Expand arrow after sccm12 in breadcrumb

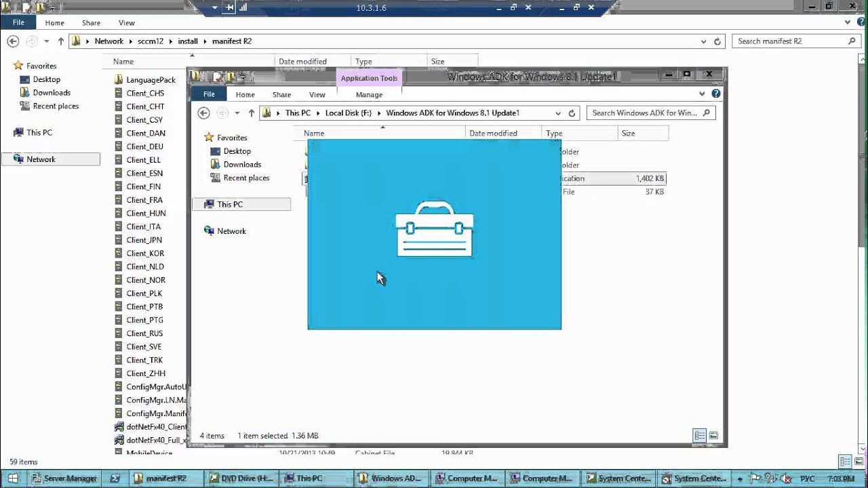170,41
